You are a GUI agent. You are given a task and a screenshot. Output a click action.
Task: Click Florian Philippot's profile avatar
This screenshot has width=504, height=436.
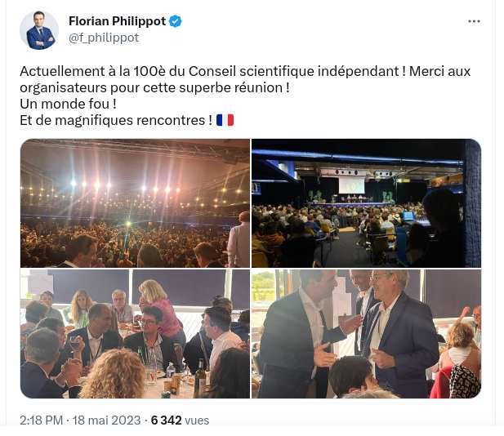pyautogui.click(x=39, y=30)
